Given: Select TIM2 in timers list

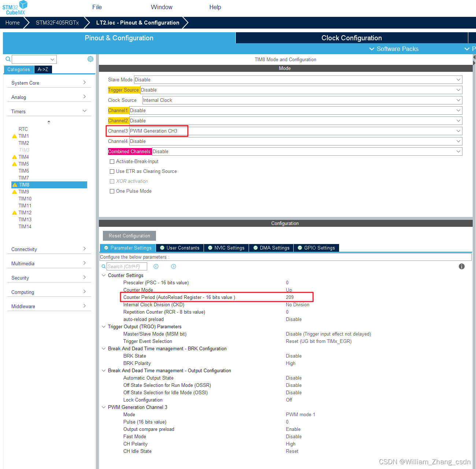Looking at the screenshot, I should (x=24, y=143).
